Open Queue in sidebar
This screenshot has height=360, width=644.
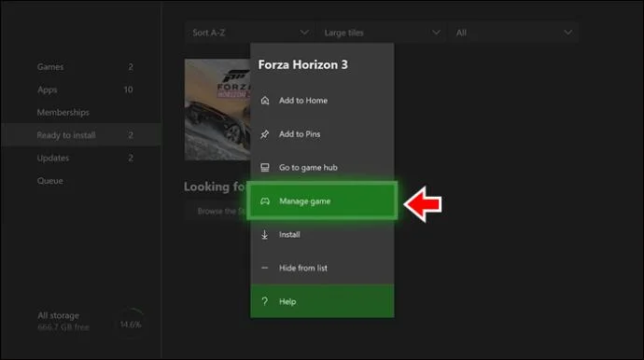[81, 181]
